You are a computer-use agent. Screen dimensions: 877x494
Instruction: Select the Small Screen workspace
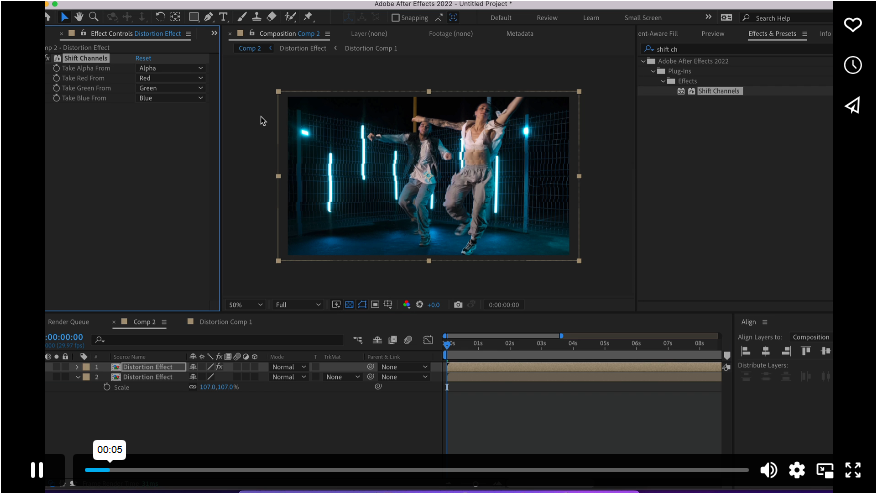pyautogui.click(x=643, y=18)
